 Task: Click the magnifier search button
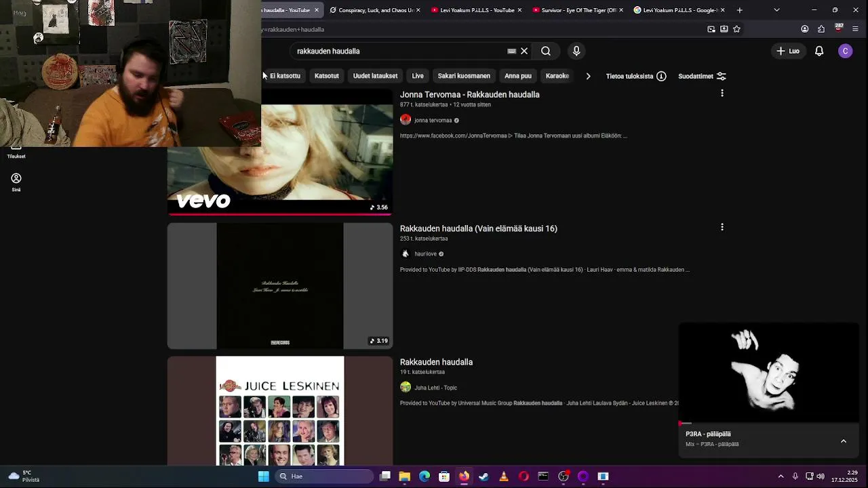coord(546,51)
